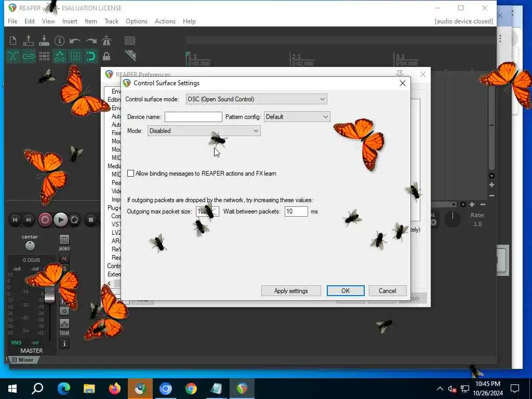Click the Open project toolbar icon
Viewport: 532px width, 399px height.
pos(29,41)
